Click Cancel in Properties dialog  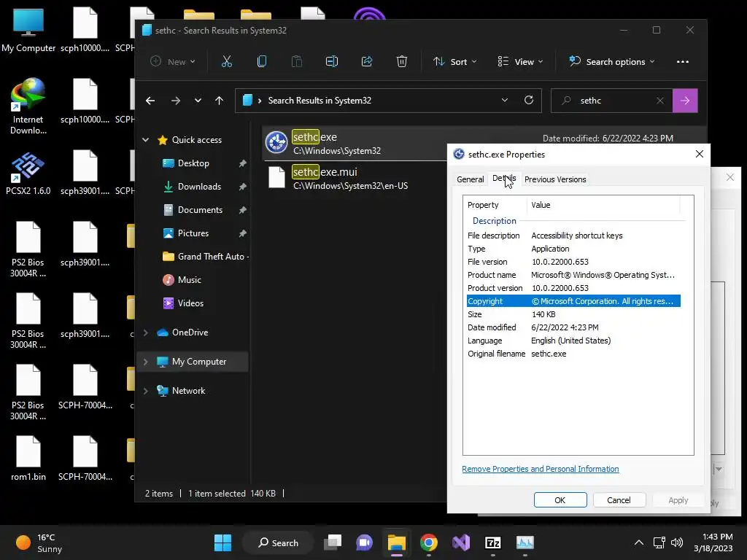[619, 500]
